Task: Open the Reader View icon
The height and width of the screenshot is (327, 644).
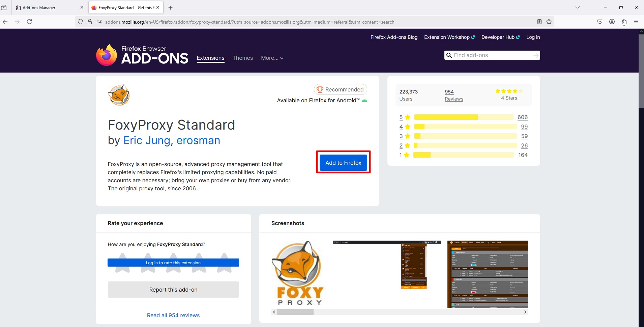Action: 539,22
